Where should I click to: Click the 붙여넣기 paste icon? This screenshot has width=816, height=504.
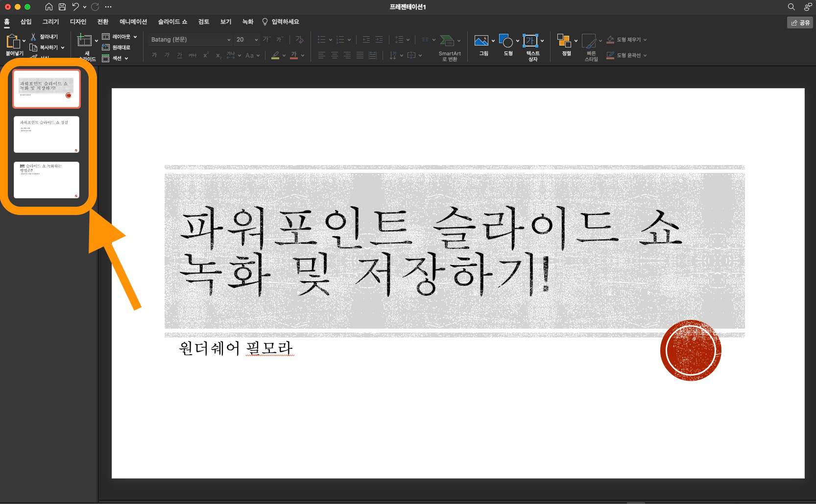pyautogui.click(x=13, y=42)
